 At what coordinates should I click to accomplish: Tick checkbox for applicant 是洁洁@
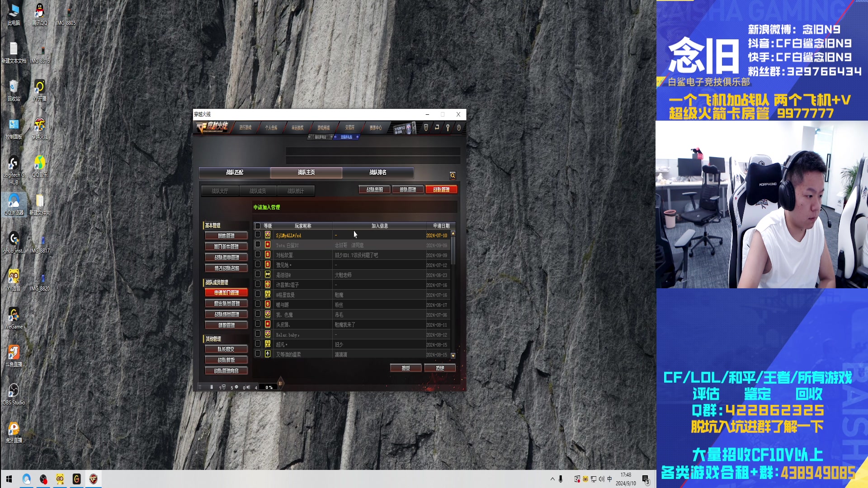pyautogui.click(x=258, y=274)
